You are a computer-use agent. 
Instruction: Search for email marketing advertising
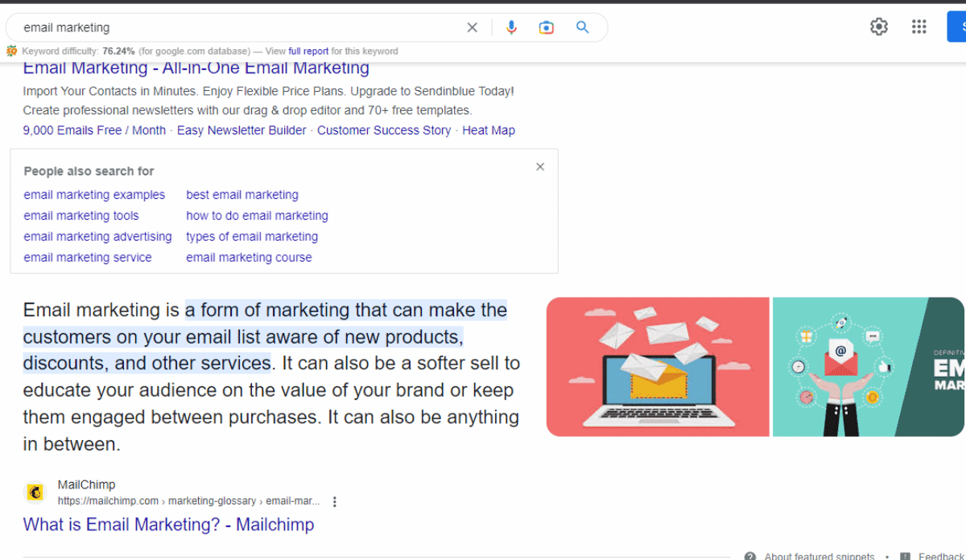tap(97, 237)
